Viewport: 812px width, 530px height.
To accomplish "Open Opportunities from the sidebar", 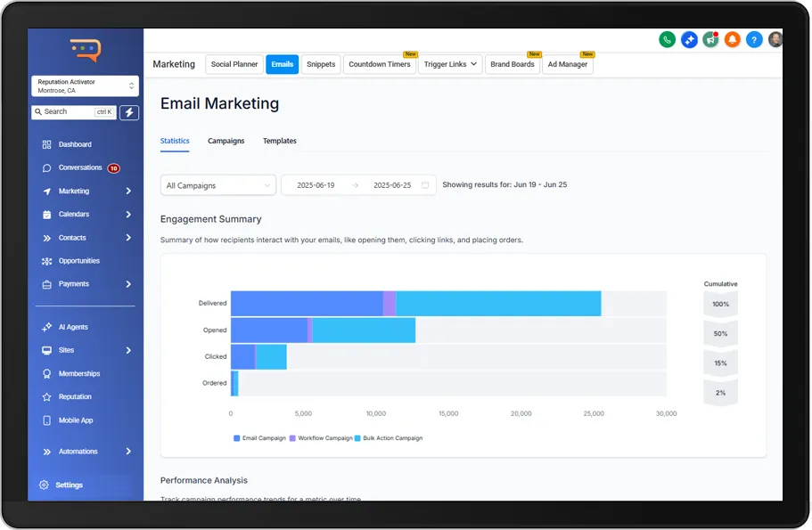I will click(x=79, y=261).
